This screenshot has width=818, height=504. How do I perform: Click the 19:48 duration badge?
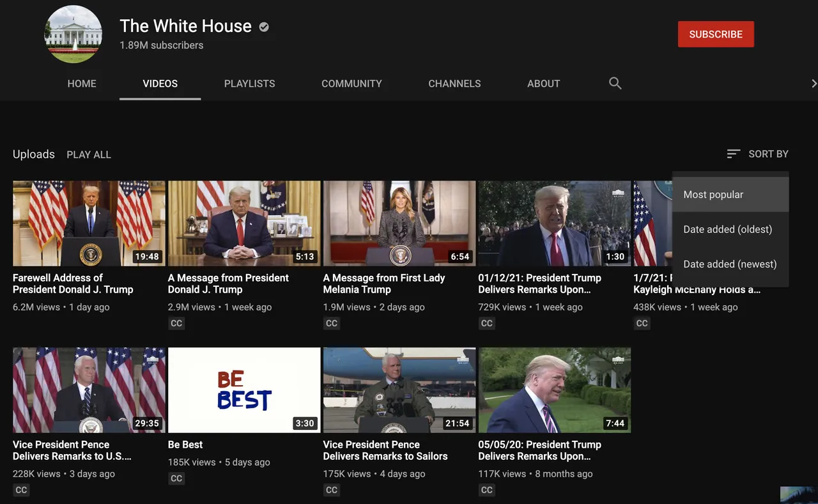click(x=146, y=257)
